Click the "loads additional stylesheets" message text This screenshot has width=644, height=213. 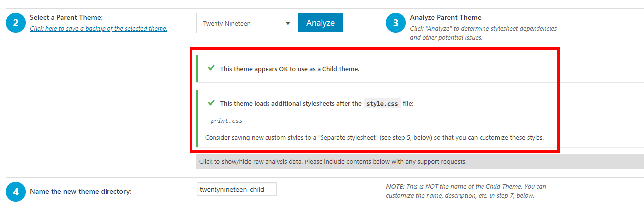291,103
